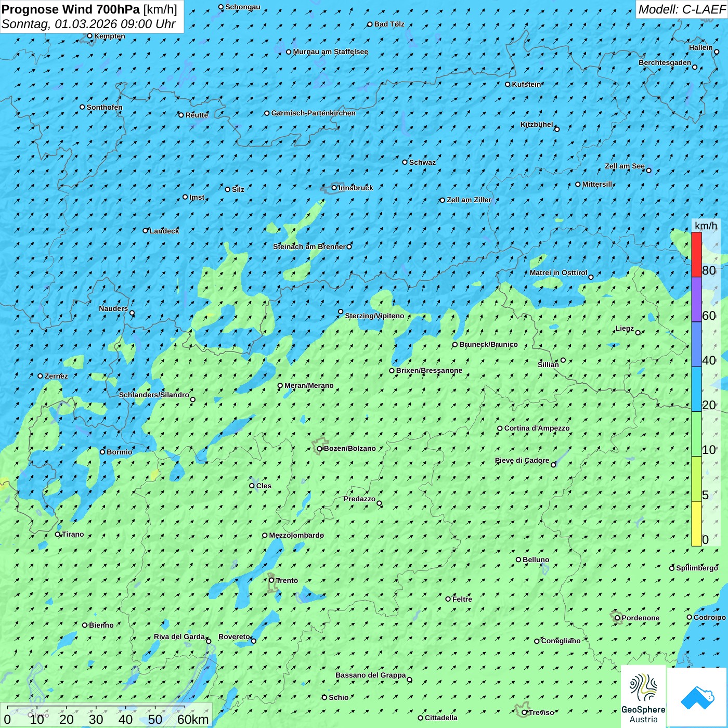Click the Treviso city marker
This screenshot has width=728, height=728.
point(524,712)
